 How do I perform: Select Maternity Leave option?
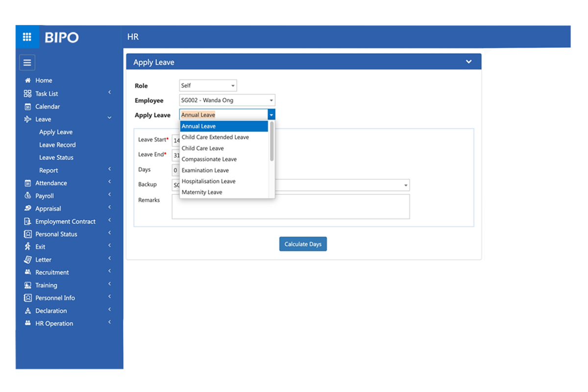[224, 193]
